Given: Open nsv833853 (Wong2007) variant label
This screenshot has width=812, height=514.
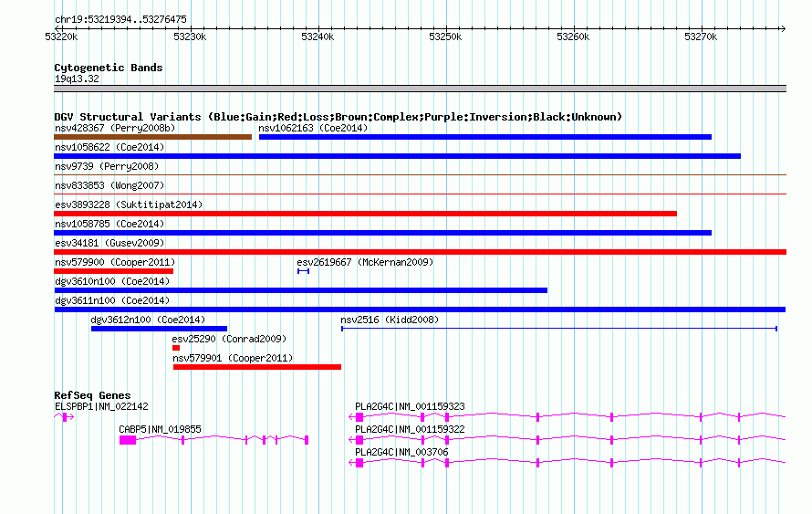Looking at the screenshot, I should 109,185.
